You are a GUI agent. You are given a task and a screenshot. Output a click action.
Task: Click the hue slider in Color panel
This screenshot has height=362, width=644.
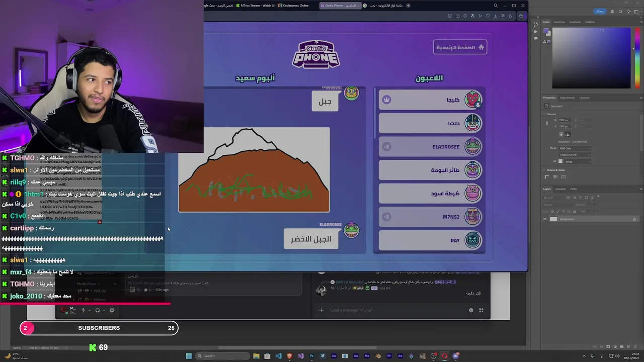[637, 58]
